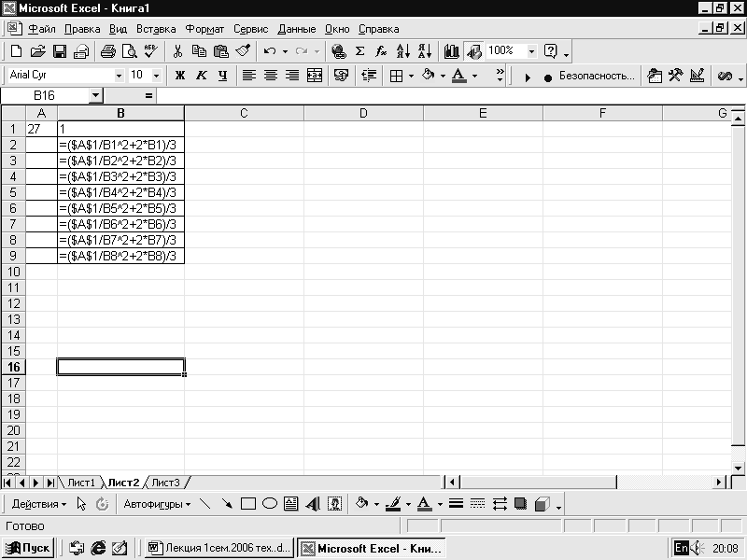Expand the borders style dropdown arrow
747x560 pixels.
click(x=411, y=76)
